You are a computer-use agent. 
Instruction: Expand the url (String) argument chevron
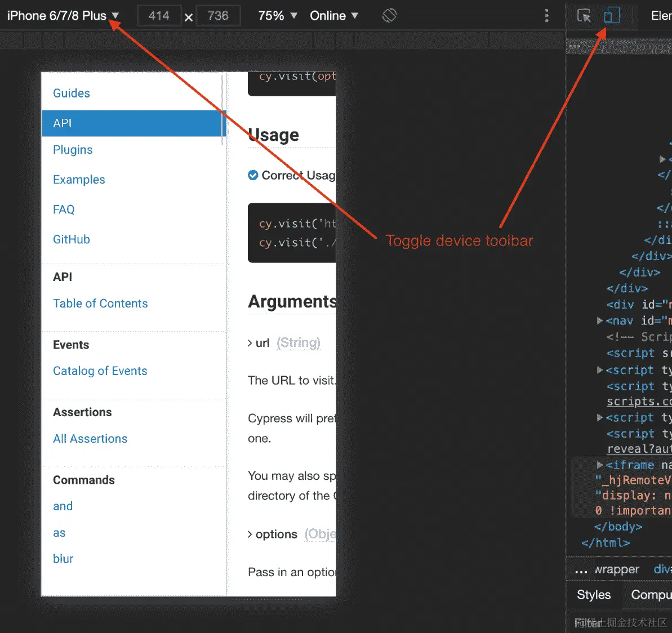coord(250,343)
